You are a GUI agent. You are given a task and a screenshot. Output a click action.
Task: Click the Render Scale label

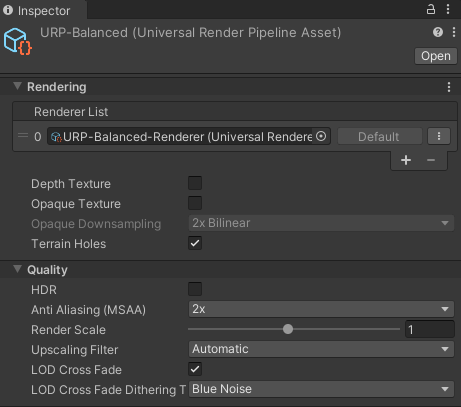coord(68,330)
